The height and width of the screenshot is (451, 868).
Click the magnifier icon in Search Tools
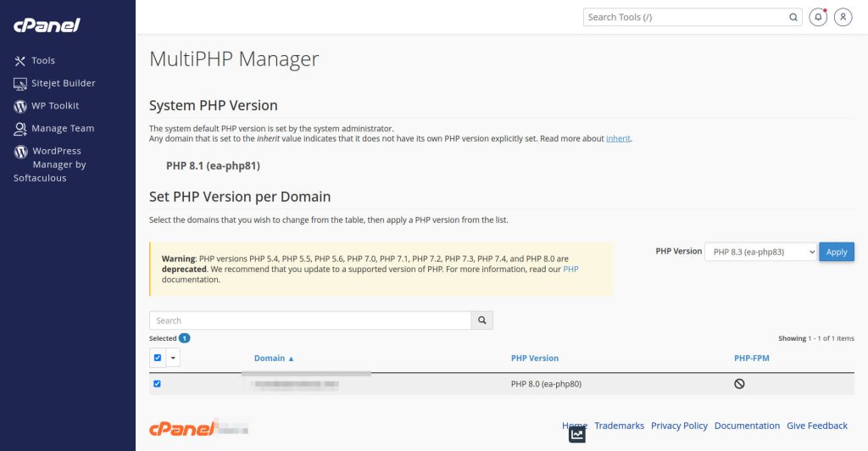coord(793,17)
